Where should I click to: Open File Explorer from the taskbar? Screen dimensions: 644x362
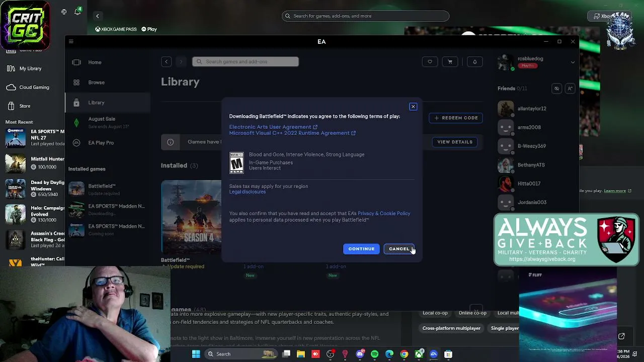[301, 354]
